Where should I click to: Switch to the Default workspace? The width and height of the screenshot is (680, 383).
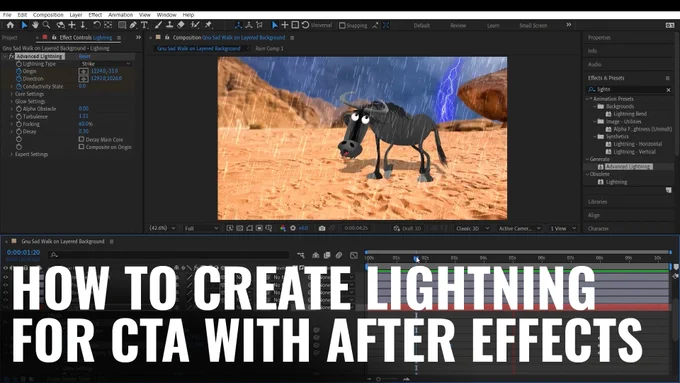(x=422, y=26)
